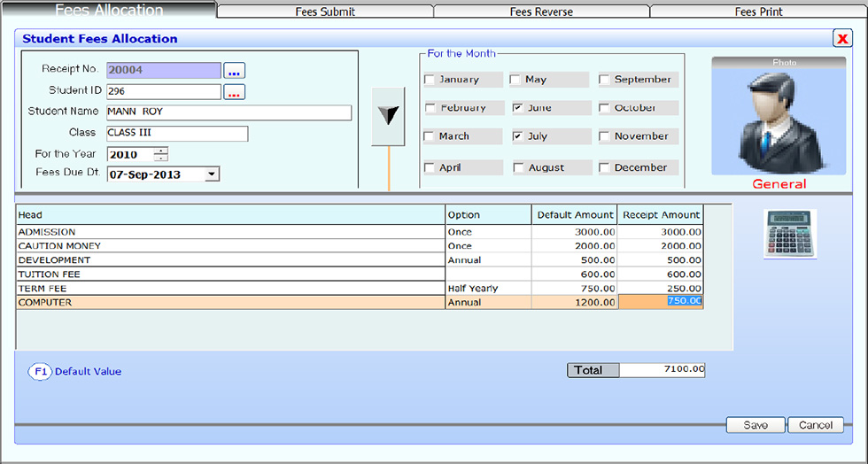Click the Total amount field
The image size is (868, 464).
663,370
